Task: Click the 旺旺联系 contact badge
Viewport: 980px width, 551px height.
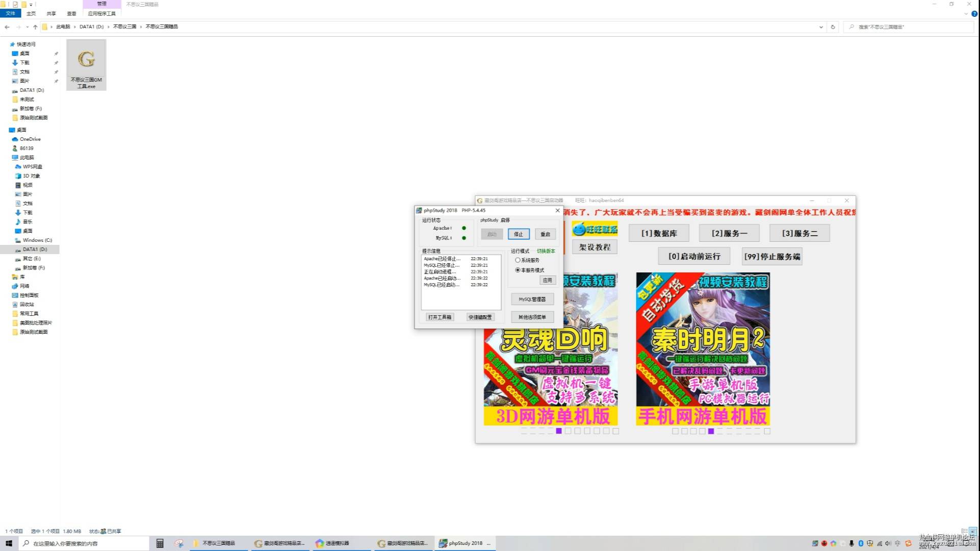Action: click(595, 230)
